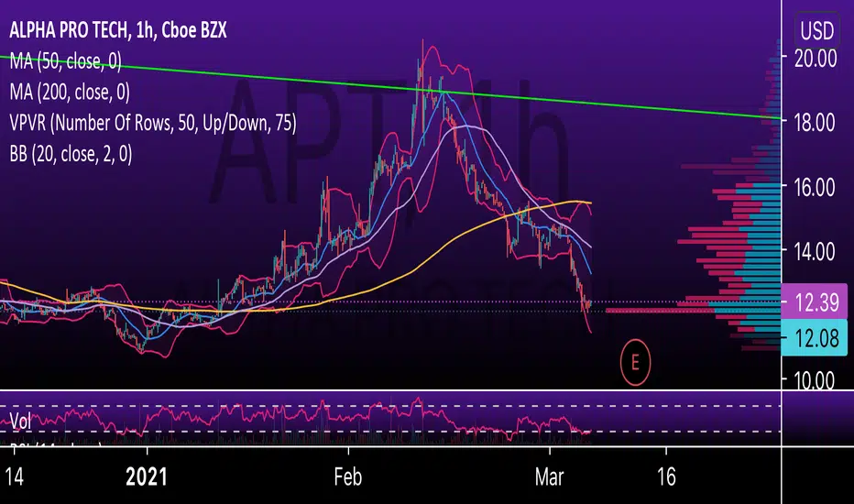Open the MA (200, close, 0) indicator legend
Image resolution: width=854 pixels, height=504 pixels.
click(70, 92)
